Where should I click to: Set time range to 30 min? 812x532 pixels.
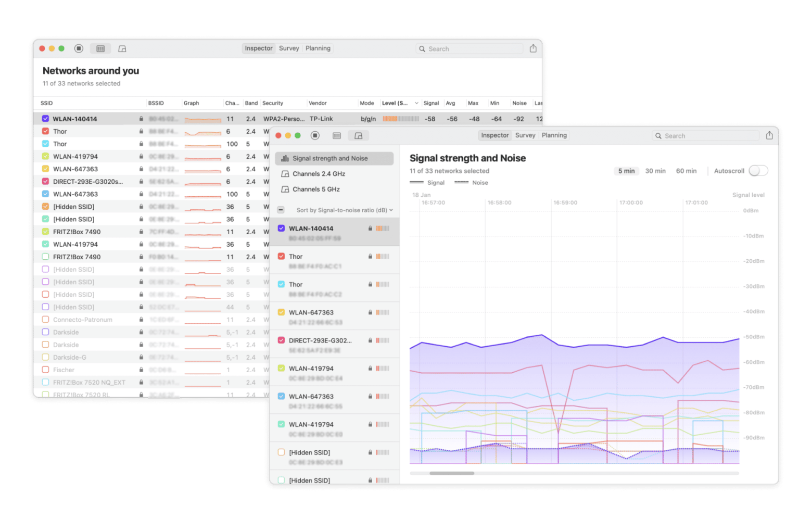point(655,171)
